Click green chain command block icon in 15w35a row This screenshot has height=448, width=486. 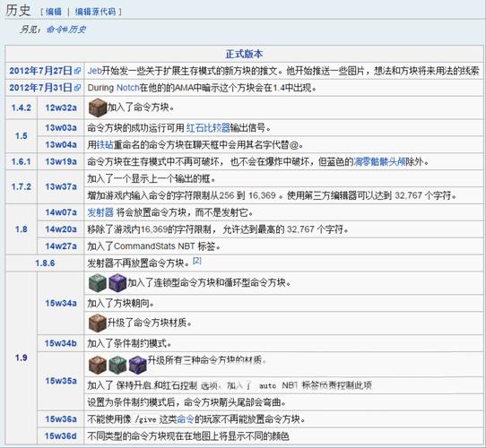tap(117, 365)
